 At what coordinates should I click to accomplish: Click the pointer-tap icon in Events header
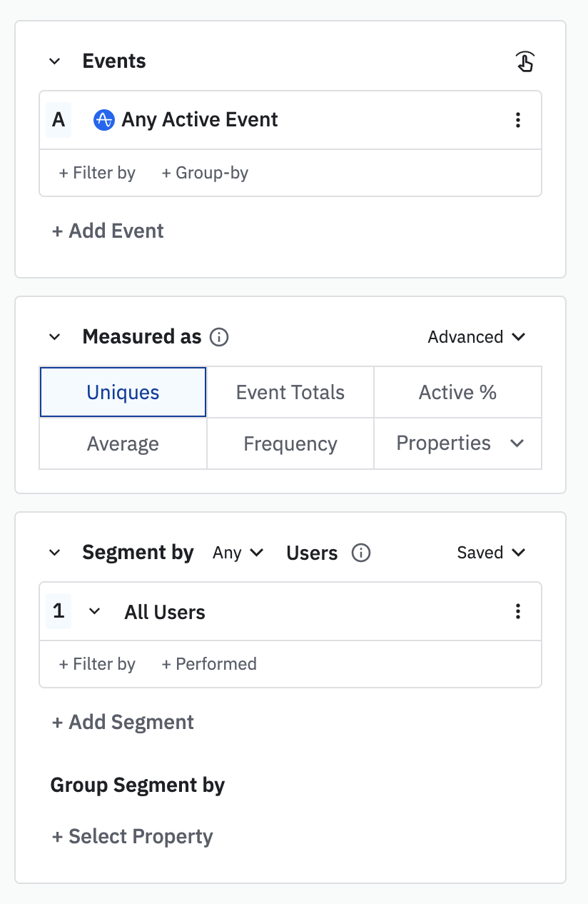tap(524, 62)
